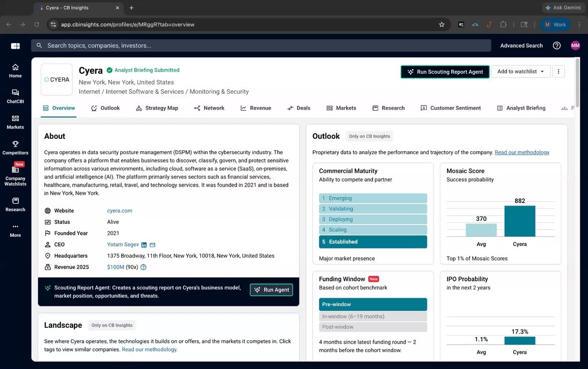Open the MM user avatar menu

575,46
